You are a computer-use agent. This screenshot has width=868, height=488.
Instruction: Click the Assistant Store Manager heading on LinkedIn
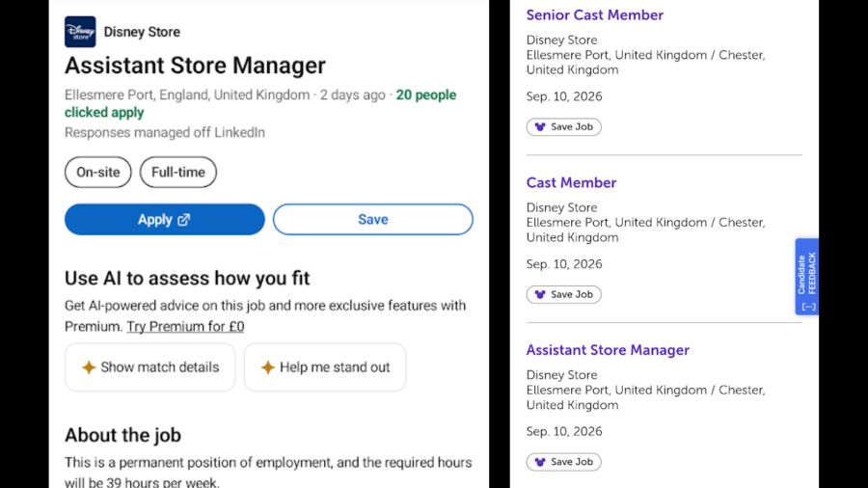195,66
